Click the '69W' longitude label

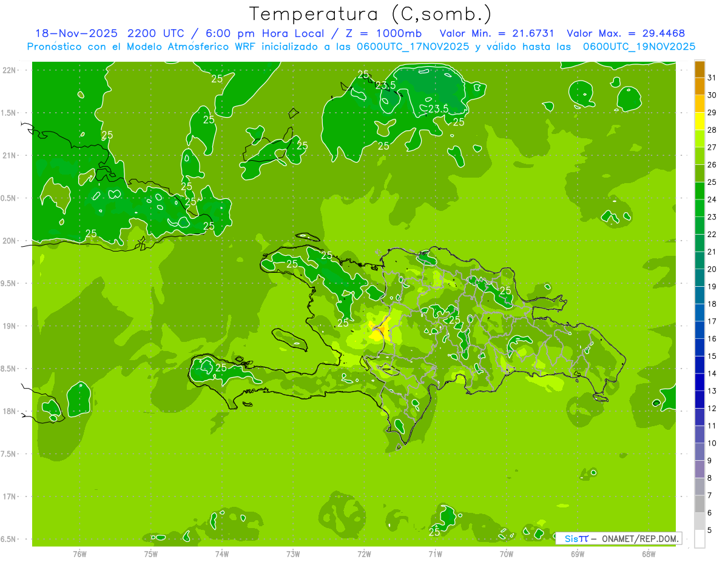click(578, 554)
